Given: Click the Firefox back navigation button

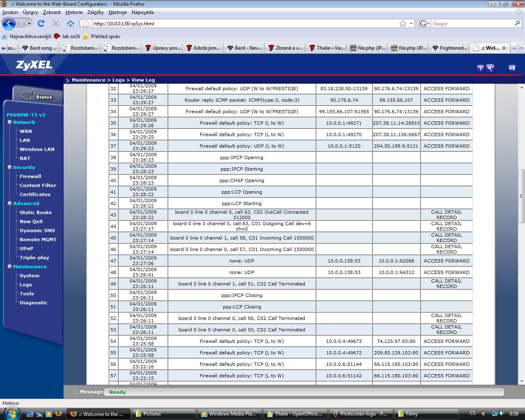Looking at the screenshot, I should tap(9, 23).
